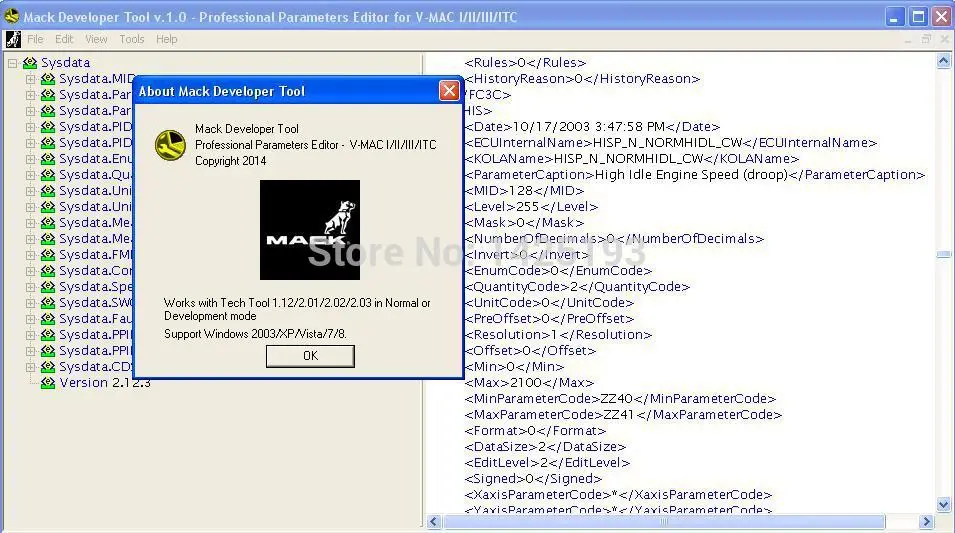The height and width of the screenshot is (533, 955).
Task: Open the Edit menu
Action: (x=64, y=39)
